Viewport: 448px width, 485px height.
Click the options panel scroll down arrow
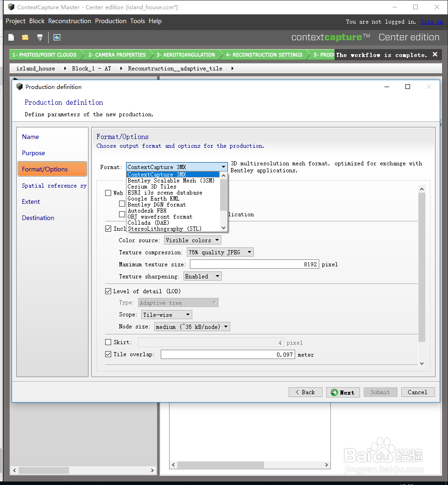[422, 364]
